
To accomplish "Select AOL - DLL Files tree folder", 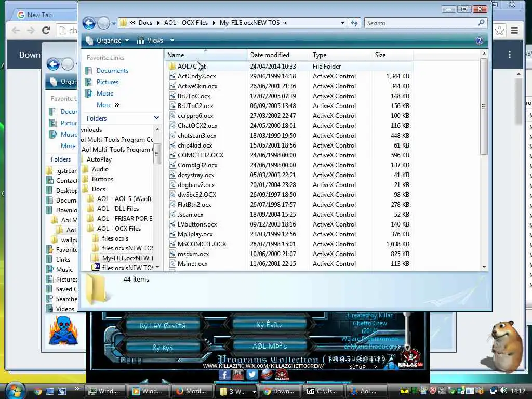I will click(x=118, y=209).
